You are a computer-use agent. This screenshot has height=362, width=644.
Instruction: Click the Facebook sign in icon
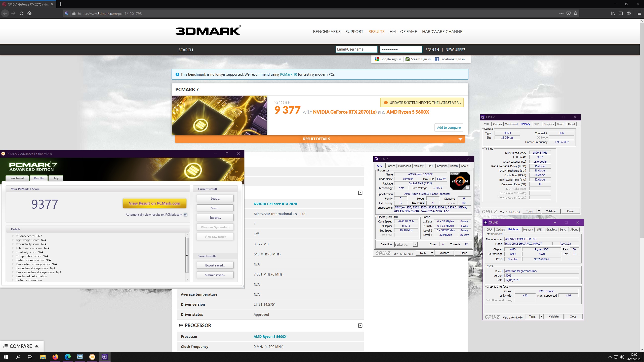[437, 59]
